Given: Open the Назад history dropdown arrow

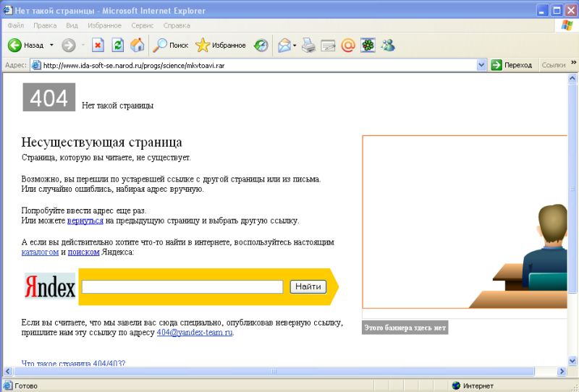Looking at the screenshot, I should [x=51, y=46].
